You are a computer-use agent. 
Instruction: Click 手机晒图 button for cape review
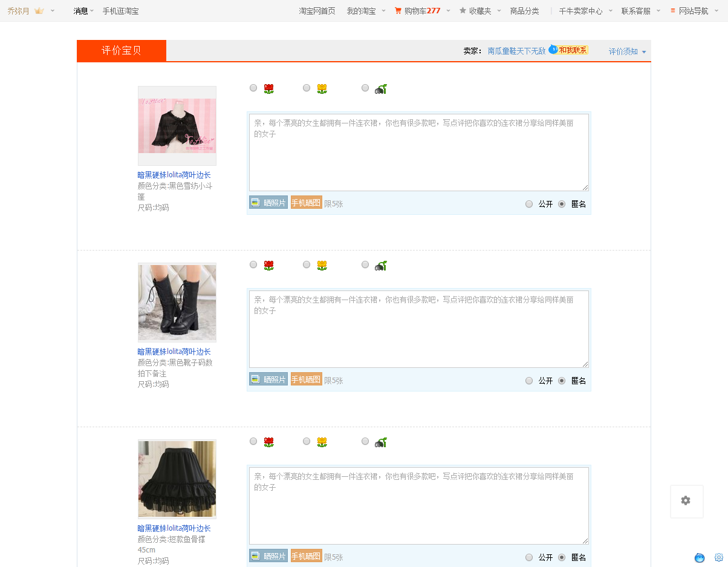pos(306,203)
